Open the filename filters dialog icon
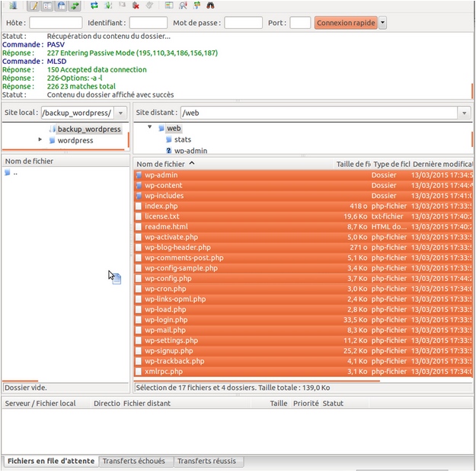 pyautogui.click(x=169, y=5)
